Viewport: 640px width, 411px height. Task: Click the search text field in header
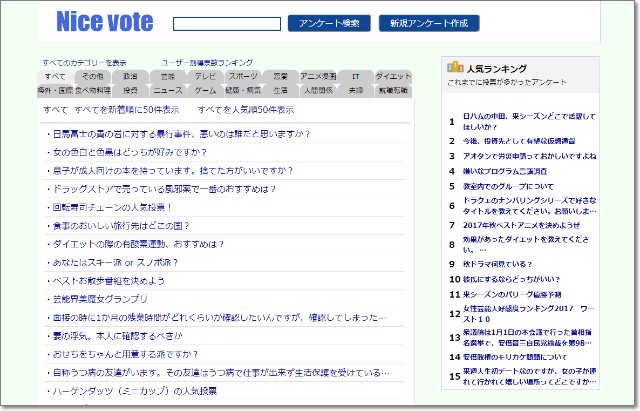point(225,22)
